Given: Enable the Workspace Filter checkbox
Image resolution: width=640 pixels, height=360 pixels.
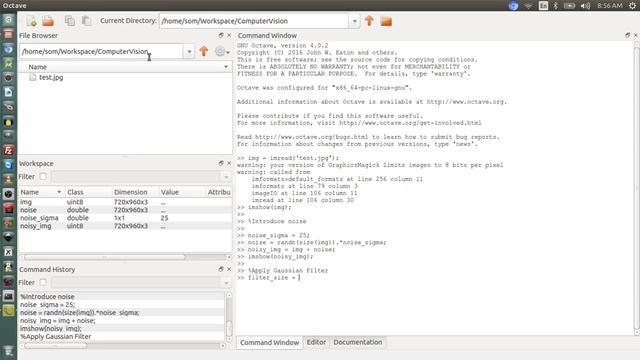Looking at the screenshot, I should tap(43, 176).
